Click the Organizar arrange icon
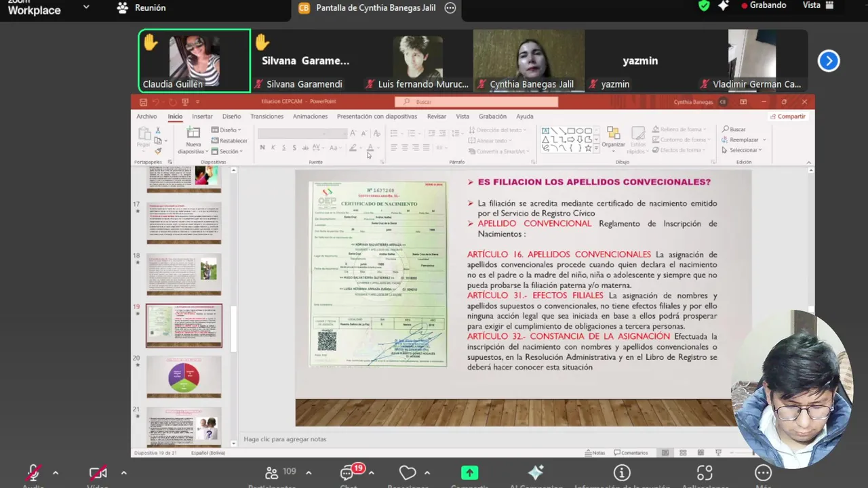 [x=613, y=134]
